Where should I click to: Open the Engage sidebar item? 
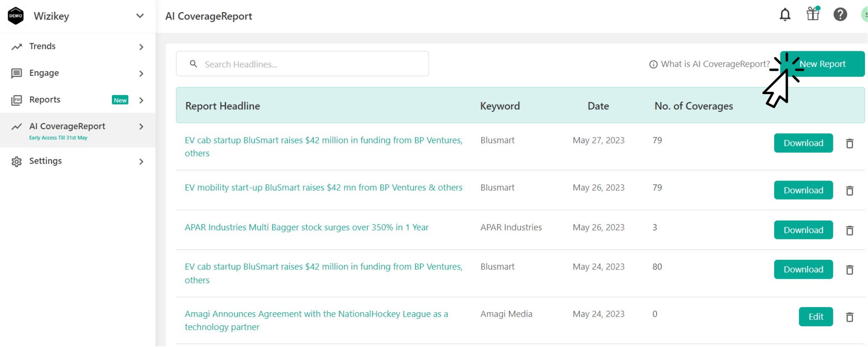pyautogui.click(x=78, y=73)
